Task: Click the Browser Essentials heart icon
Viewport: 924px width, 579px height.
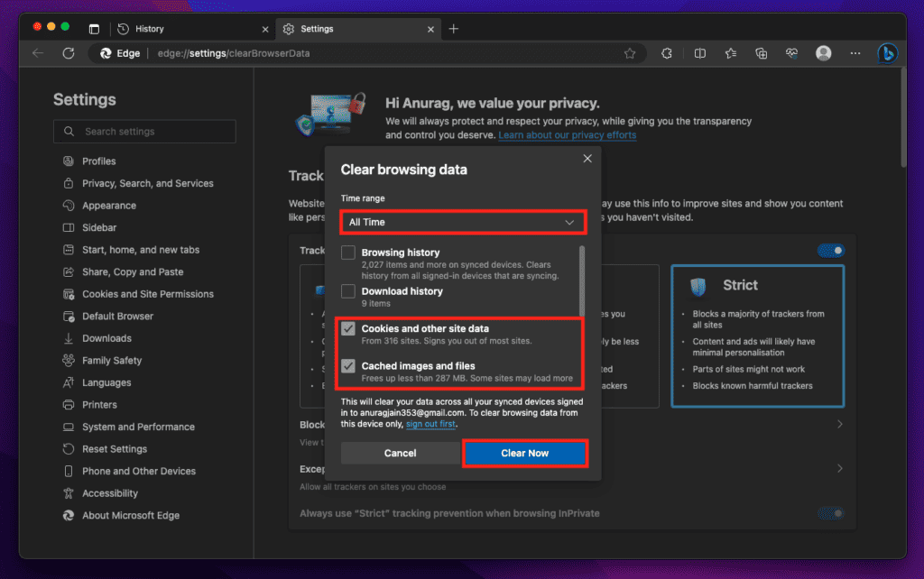Action: point(791,53)
